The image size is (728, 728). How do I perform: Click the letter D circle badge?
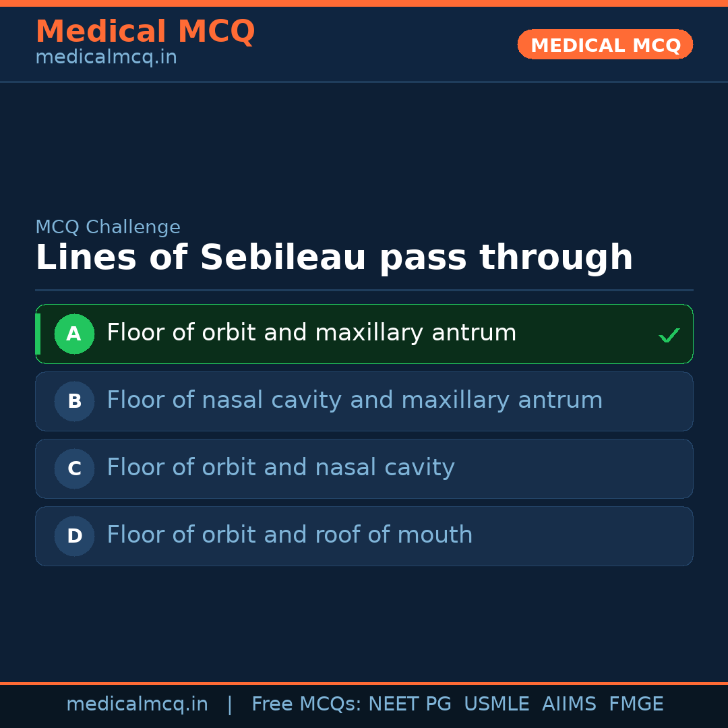click(74, 536)
